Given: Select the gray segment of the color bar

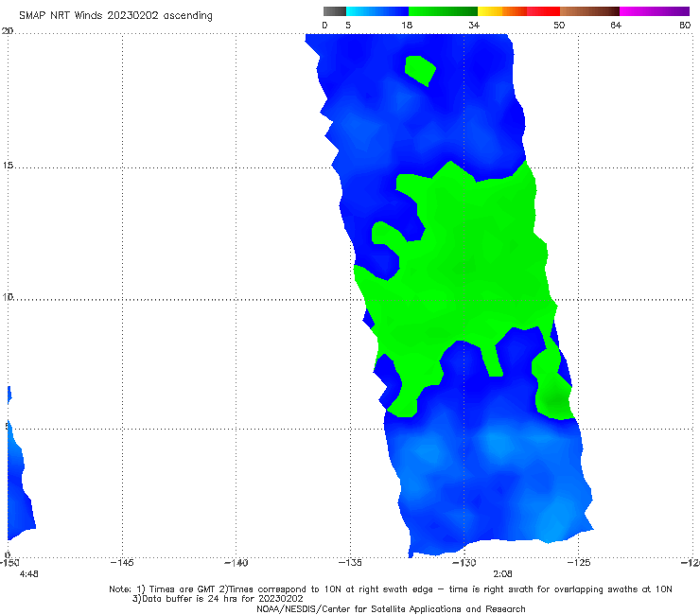Looking at the screenshot, I should coord(335,11).
